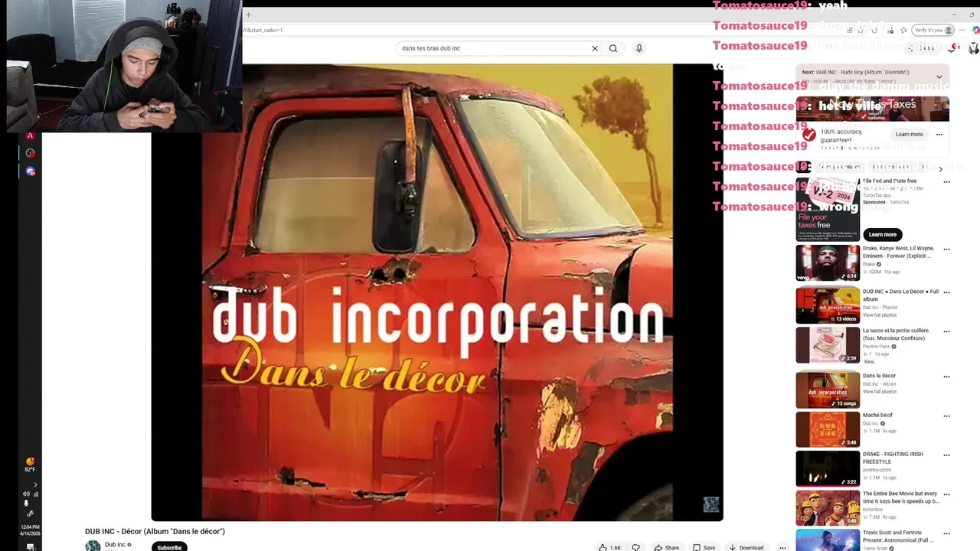Open browser settings and more menu

(x=962, y=30)
